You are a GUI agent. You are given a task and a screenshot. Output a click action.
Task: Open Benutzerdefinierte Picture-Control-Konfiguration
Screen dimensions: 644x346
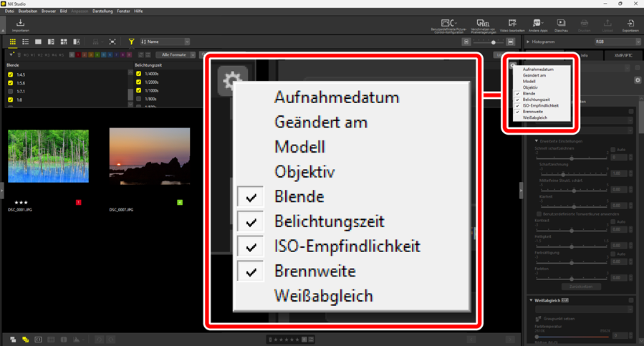[449, 25]
